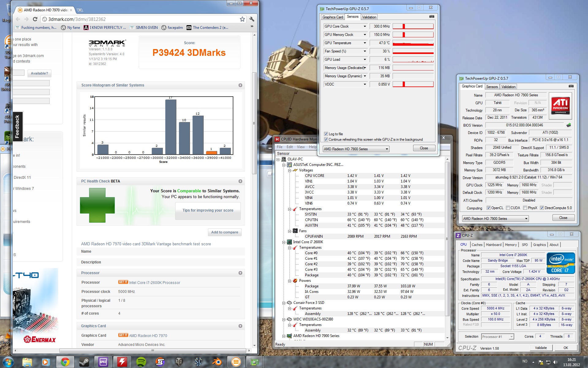Toggle the CUDA checkbox
The image size is (588, 368).
point(508,208)
